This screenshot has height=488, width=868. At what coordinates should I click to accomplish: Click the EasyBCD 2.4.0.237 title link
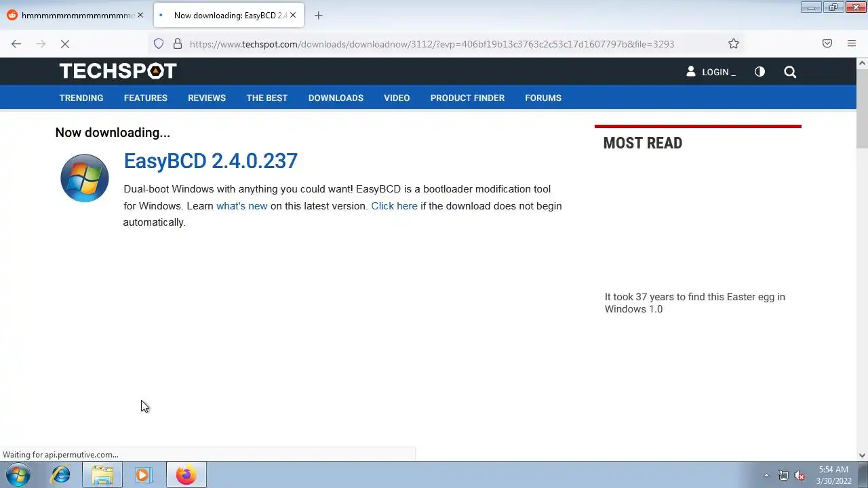(210, 161)
